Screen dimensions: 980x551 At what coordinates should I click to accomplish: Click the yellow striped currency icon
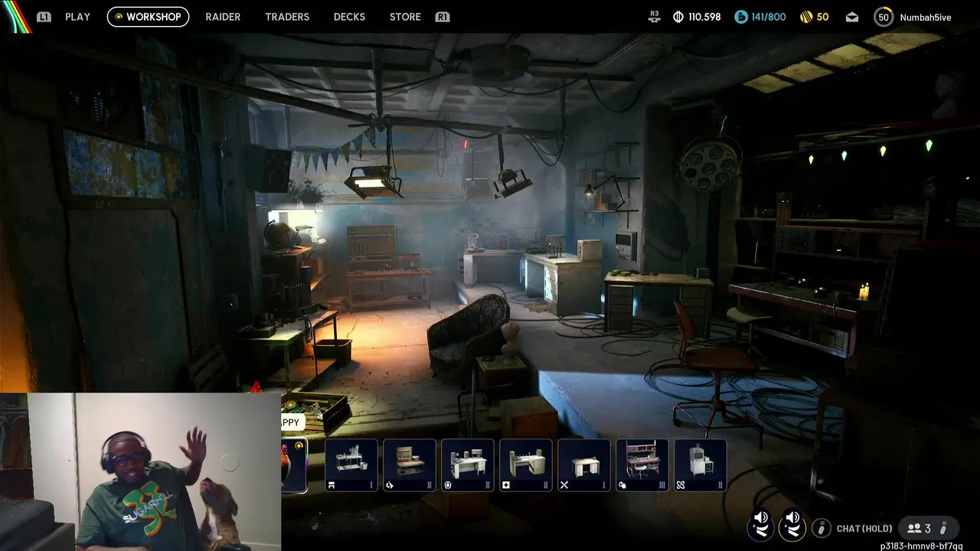pyautogui.click(x=805, y=17)
